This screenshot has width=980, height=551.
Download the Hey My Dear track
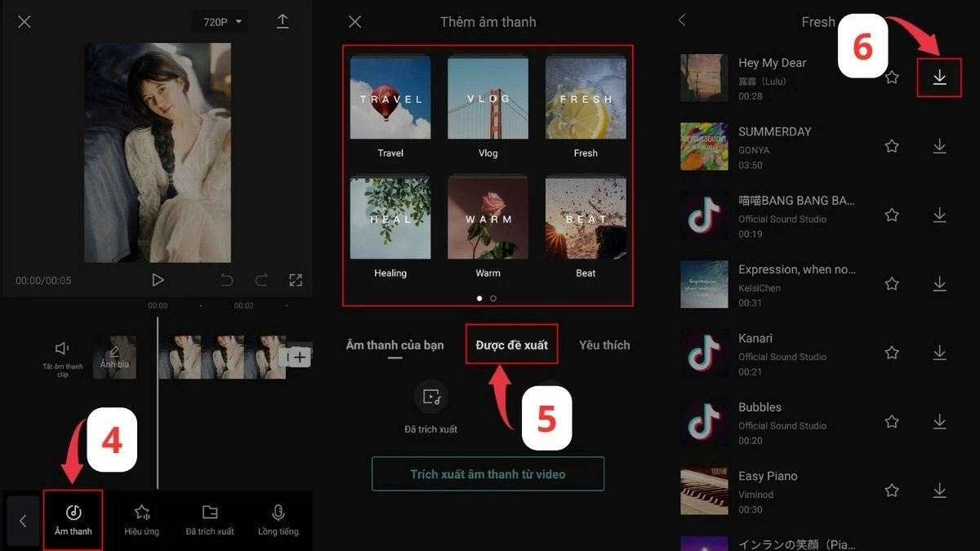click(x=939, y=77)
